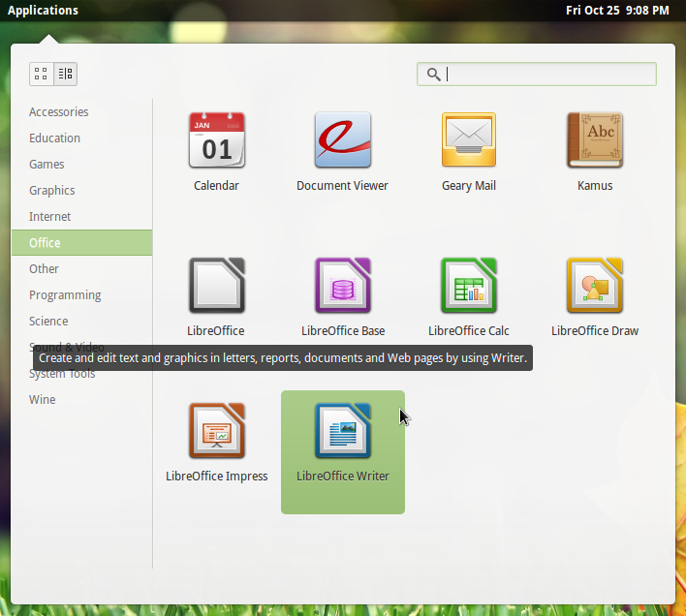Switch to grid view mode
Image resolution: width=686 pixels, height=616 pixels.
pyautogui.click(x=41, y=74)
